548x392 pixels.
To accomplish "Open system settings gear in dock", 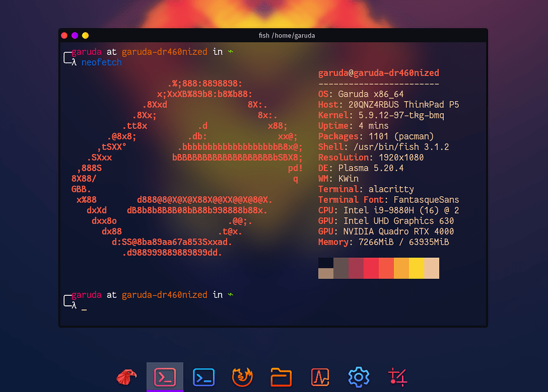I will point(359,377).
